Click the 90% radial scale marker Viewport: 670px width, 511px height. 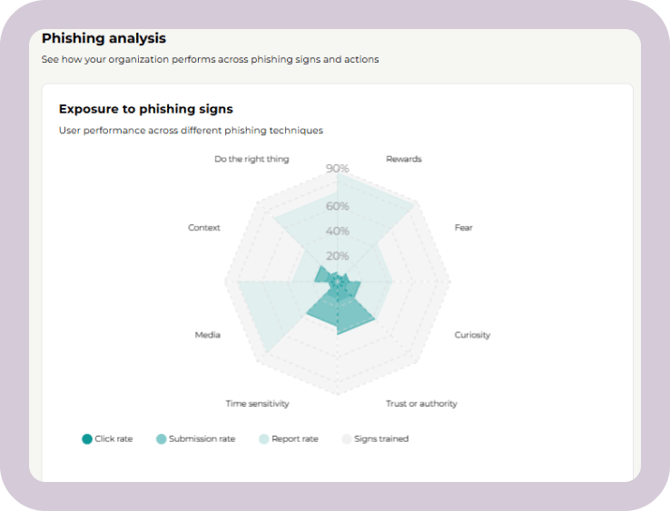pos(338,169)
